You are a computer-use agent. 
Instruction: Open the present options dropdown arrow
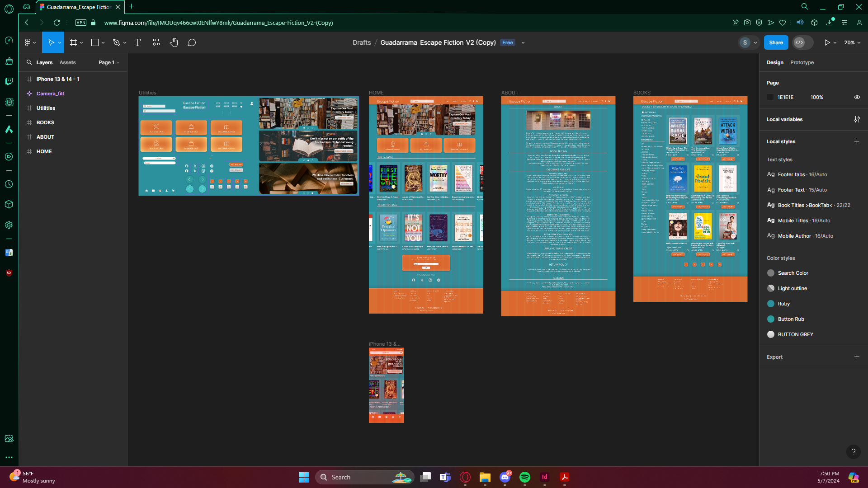835,43
